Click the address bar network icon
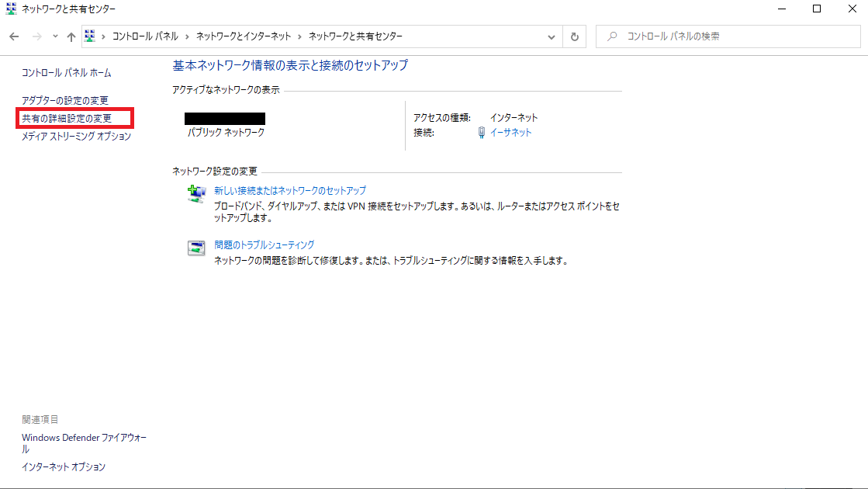The width and height of the screenshot is (868, 489). point(90,36)
